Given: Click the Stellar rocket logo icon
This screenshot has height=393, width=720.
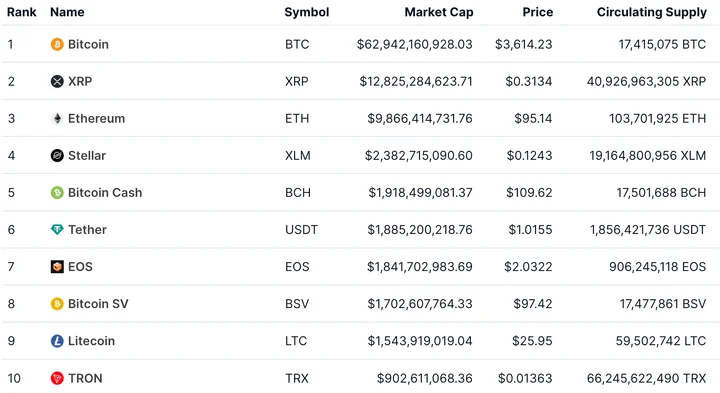Looking at the screenshot, I should coord(57,156).
